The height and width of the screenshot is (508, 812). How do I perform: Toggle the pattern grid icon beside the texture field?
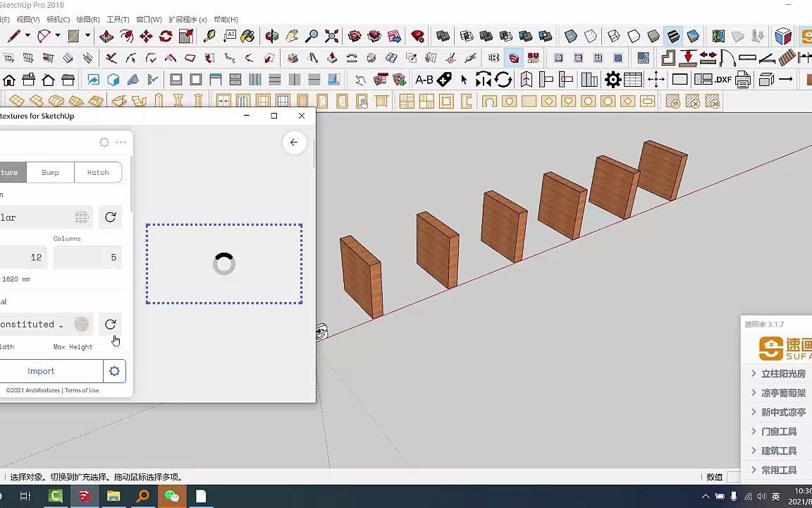tap(81, 217)
